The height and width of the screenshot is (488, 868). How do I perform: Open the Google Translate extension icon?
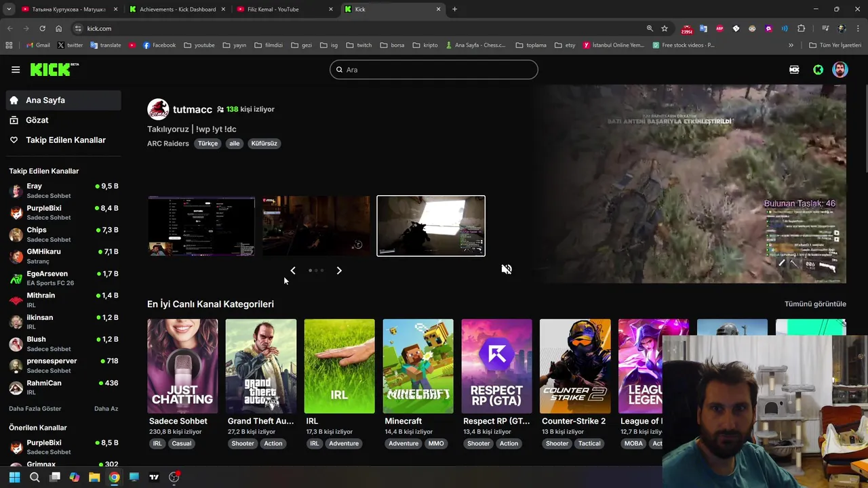(703, 28)
